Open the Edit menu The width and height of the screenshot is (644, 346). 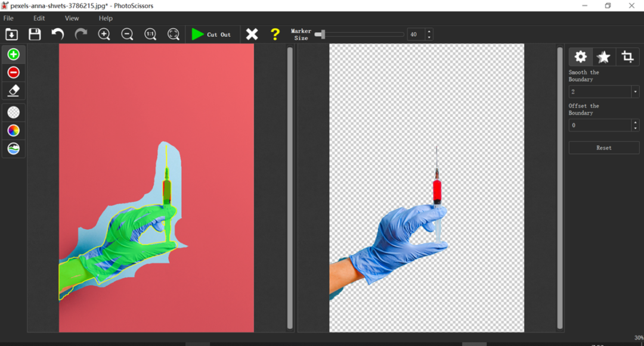click(39, 18)
